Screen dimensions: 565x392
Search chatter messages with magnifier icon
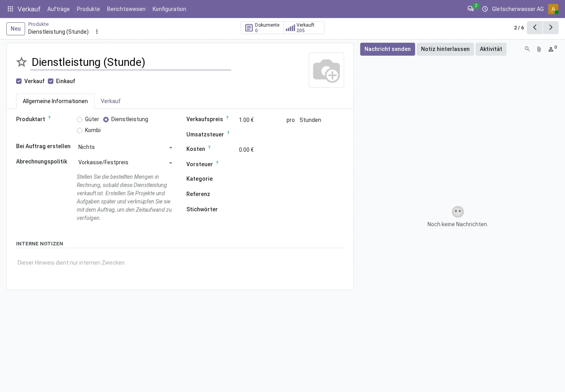527,49
